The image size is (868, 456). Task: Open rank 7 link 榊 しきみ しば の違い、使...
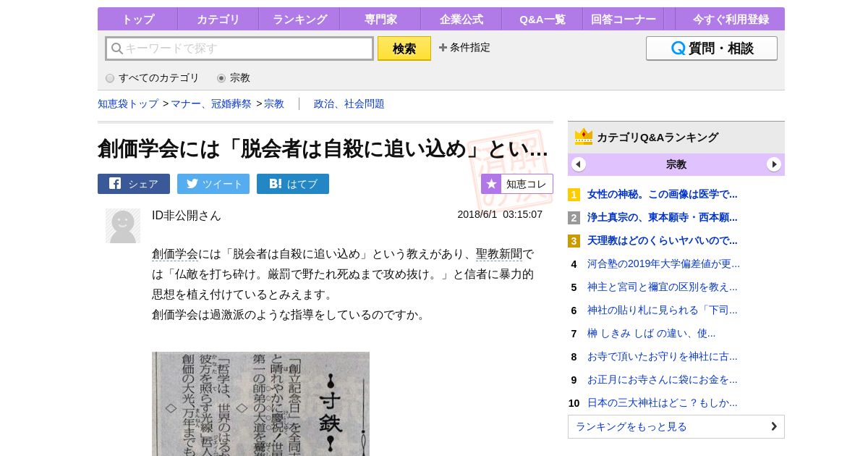coord(652,333)
